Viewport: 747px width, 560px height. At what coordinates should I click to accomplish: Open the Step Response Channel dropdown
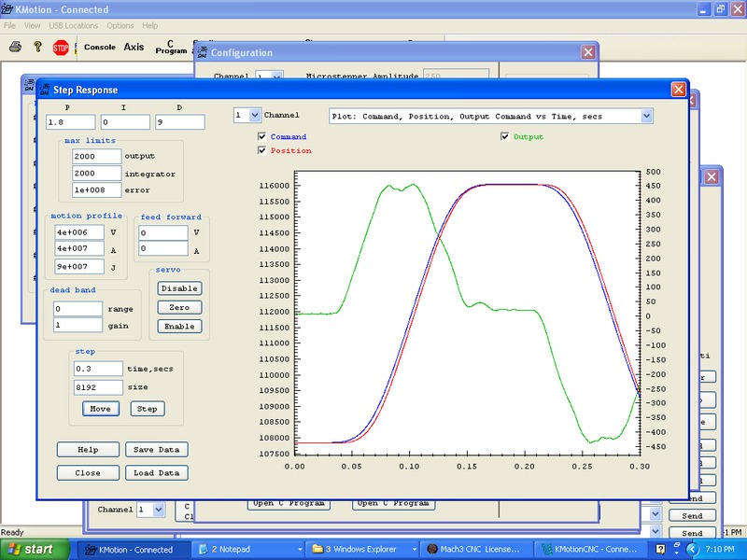pos(253,115)
